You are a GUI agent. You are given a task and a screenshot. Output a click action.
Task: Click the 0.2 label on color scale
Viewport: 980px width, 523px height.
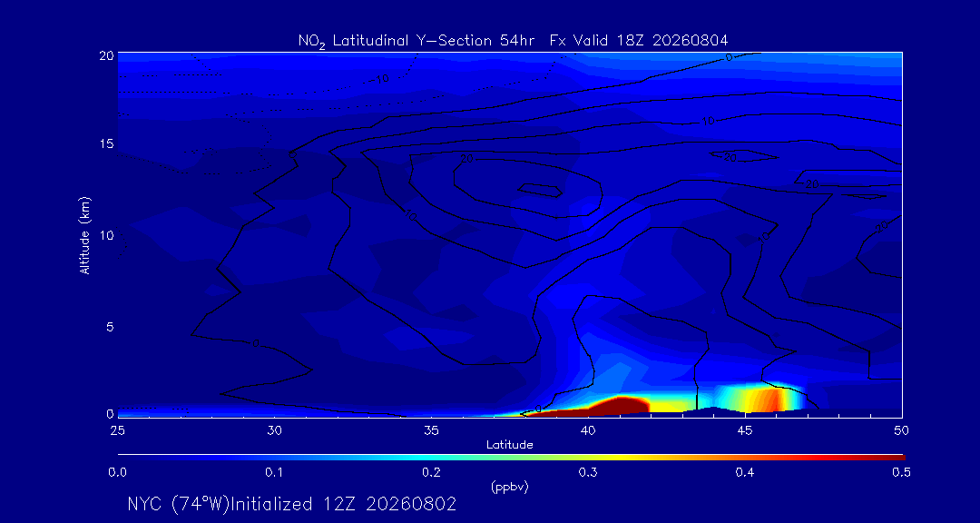click(x=432, y=473)
